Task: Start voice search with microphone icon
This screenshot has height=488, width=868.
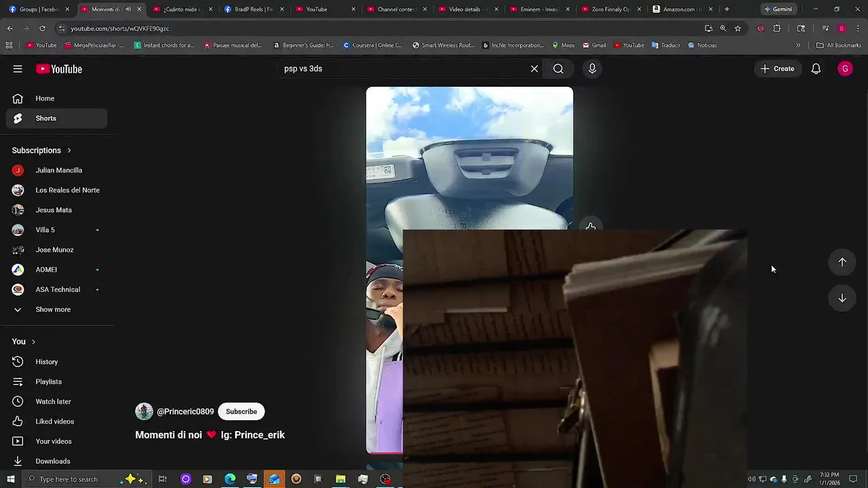Action: [592, 68]
